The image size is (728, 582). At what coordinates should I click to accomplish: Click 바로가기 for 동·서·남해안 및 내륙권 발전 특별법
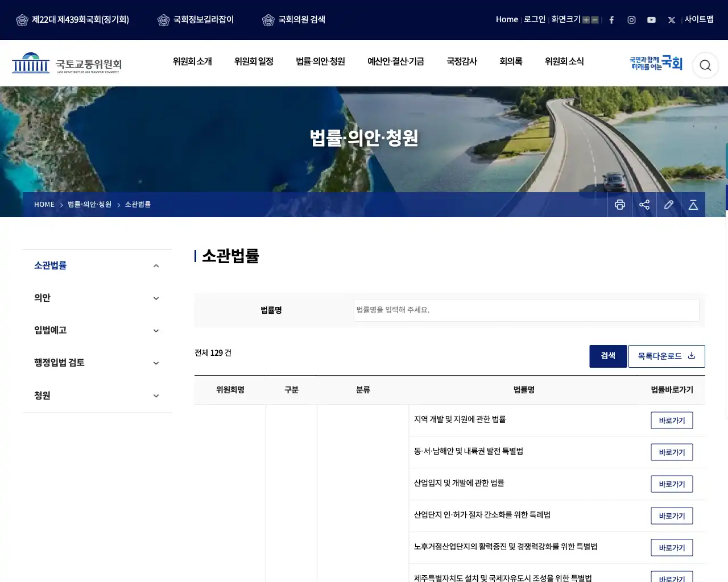(x=672, y=452)
